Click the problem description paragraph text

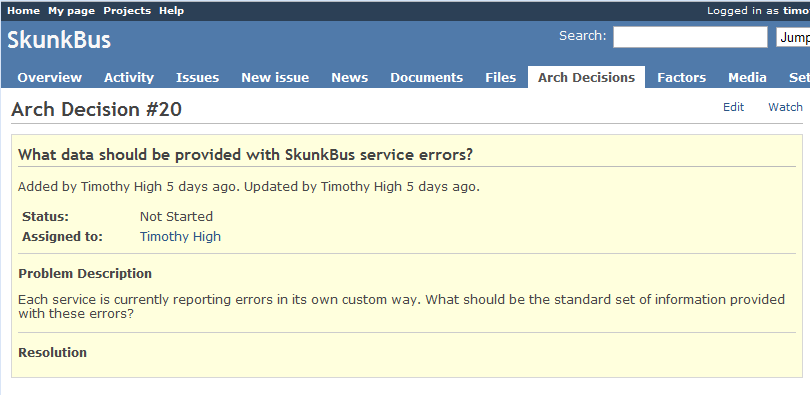pos(401,307)
